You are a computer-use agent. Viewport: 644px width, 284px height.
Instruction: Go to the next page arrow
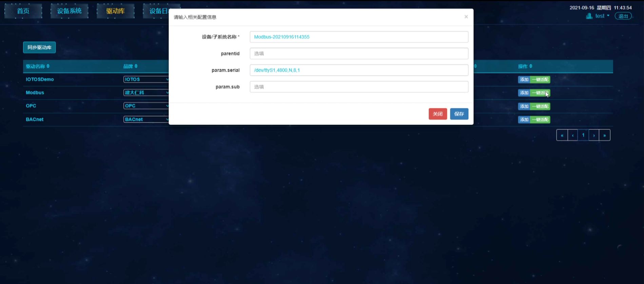tap(594, 135)
